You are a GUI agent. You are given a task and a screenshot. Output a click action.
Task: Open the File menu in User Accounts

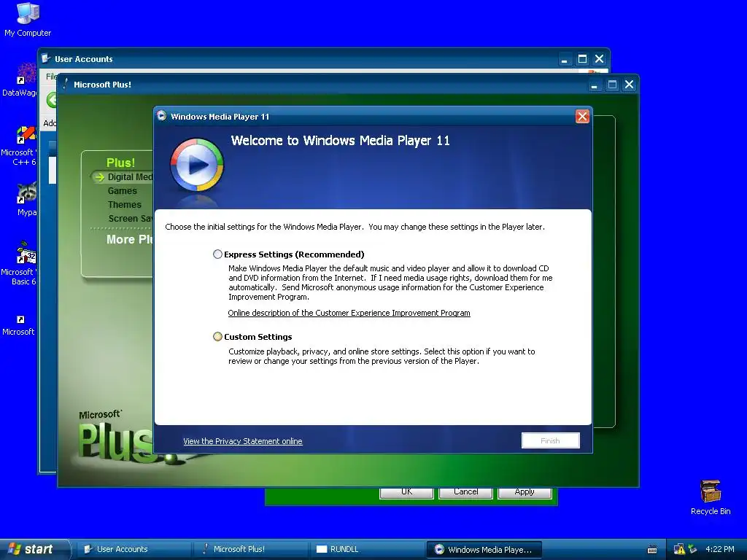click(x=51, y=77)
